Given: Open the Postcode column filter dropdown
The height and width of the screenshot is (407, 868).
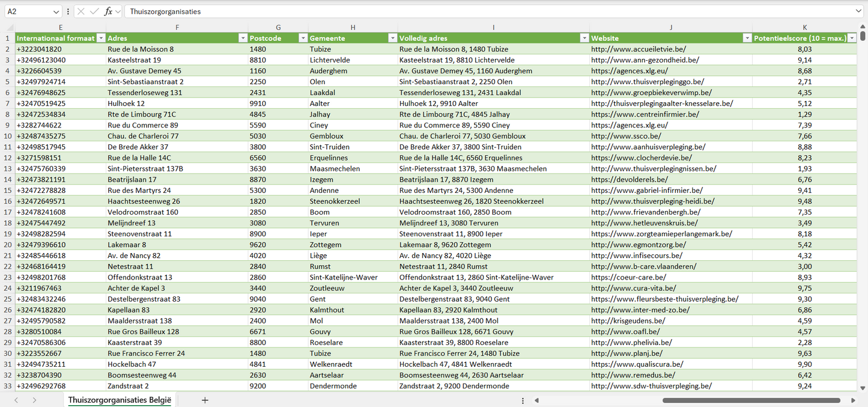Looking at the screenshot, I should point(303,38).
